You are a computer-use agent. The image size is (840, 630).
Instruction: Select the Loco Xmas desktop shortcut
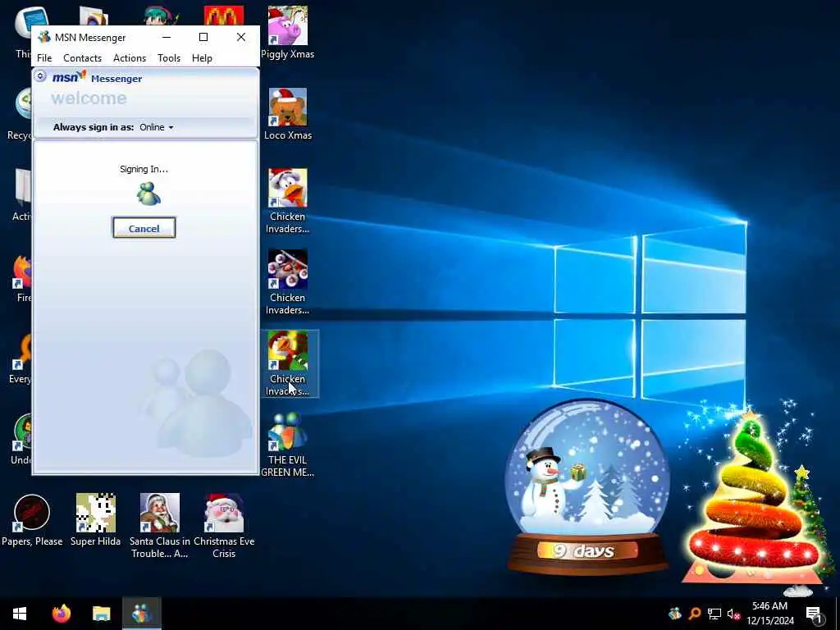click(288, 114)
